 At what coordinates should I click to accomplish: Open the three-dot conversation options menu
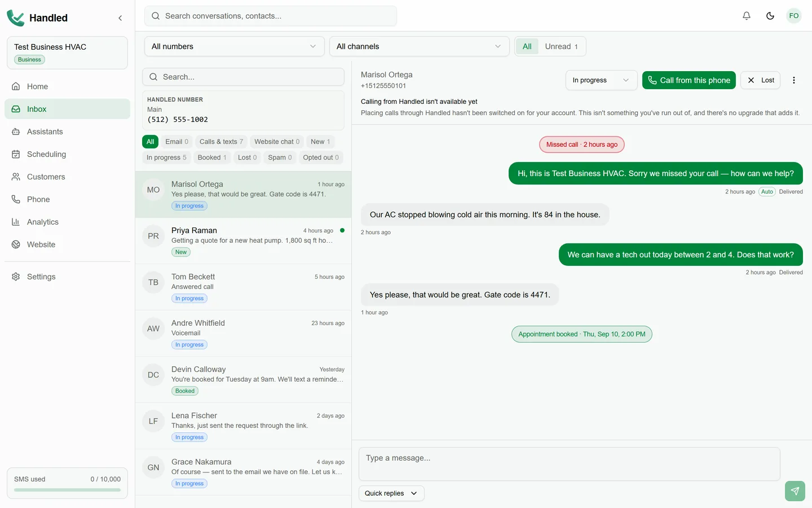[794, 80]
